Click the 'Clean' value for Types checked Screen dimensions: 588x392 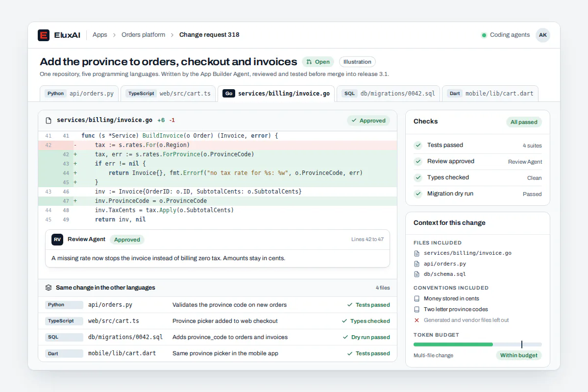click(534, 178)
